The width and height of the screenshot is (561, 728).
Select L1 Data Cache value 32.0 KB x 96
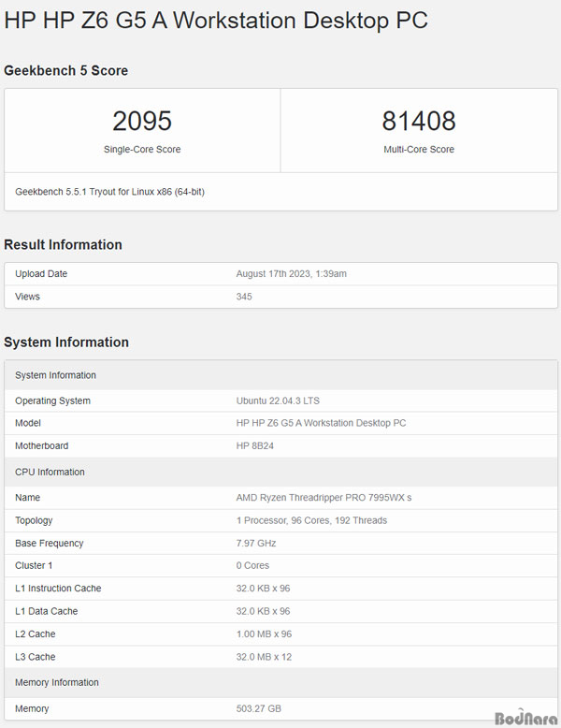tap(263, 611)
